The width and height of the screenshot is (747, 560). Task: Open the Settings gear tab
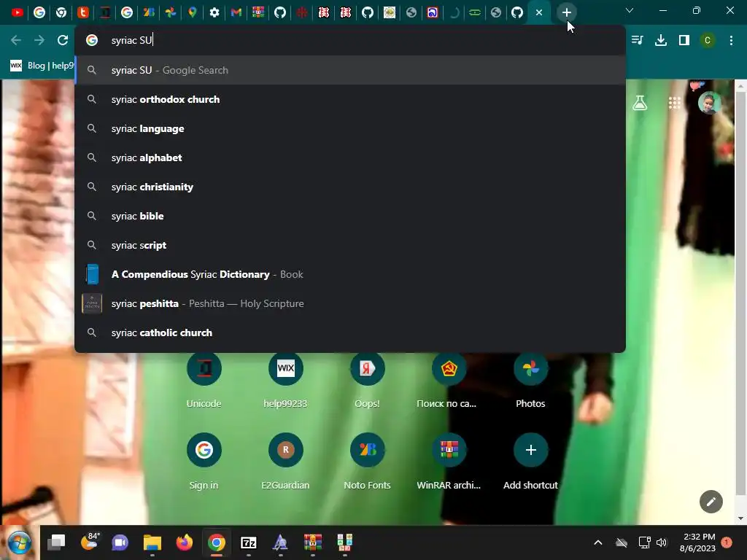[214, 12]
